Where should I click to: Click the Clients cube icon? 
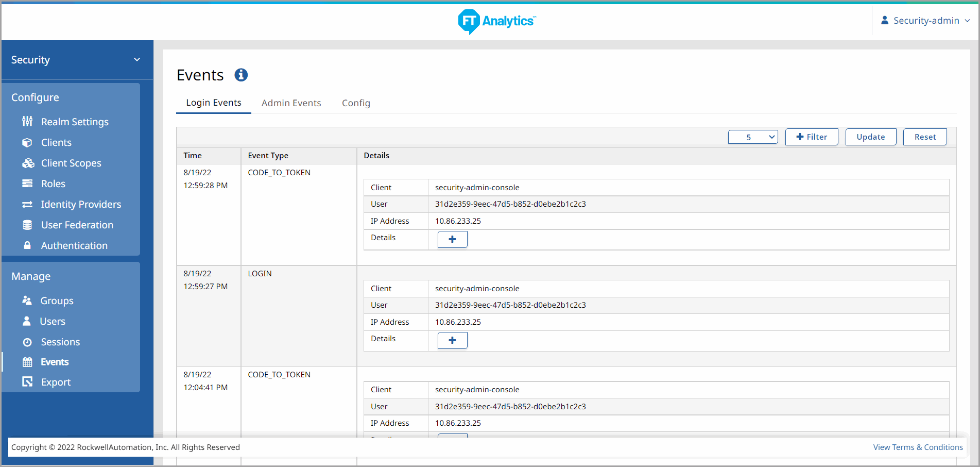pyautogui.click(x=27, y=142)
